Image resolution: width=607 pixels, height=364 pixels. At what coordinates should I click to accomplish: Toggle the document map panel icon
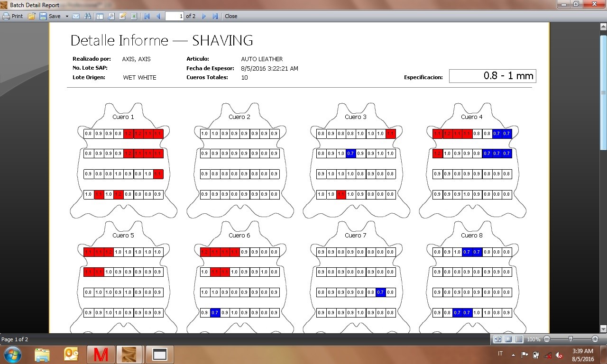tap(100, 16)
